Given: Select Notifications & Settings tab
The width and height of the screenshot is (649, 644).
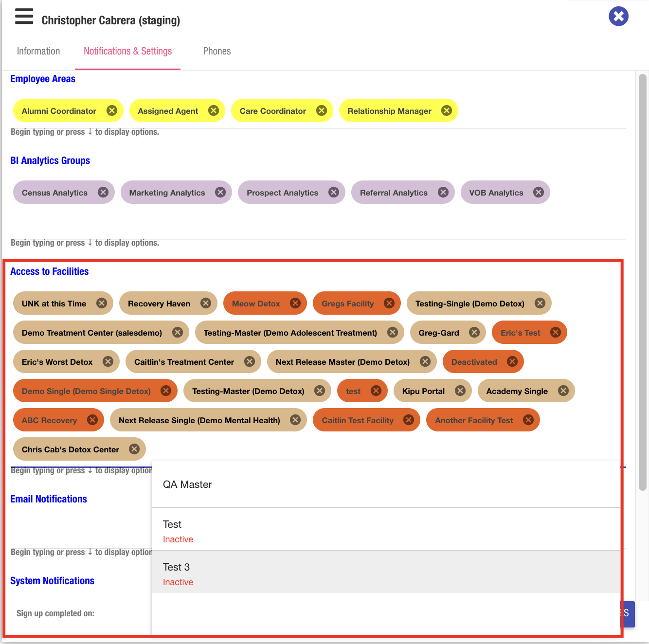Looking at the screenshot, I should (x=127, y=51).
